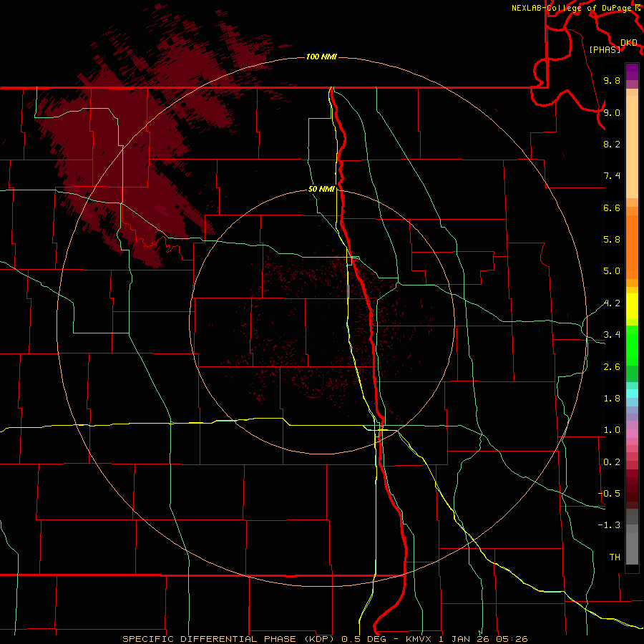Click the 6.6 scale value
Viewport: 644px width, 644px height.
click(x=612, y=208)
